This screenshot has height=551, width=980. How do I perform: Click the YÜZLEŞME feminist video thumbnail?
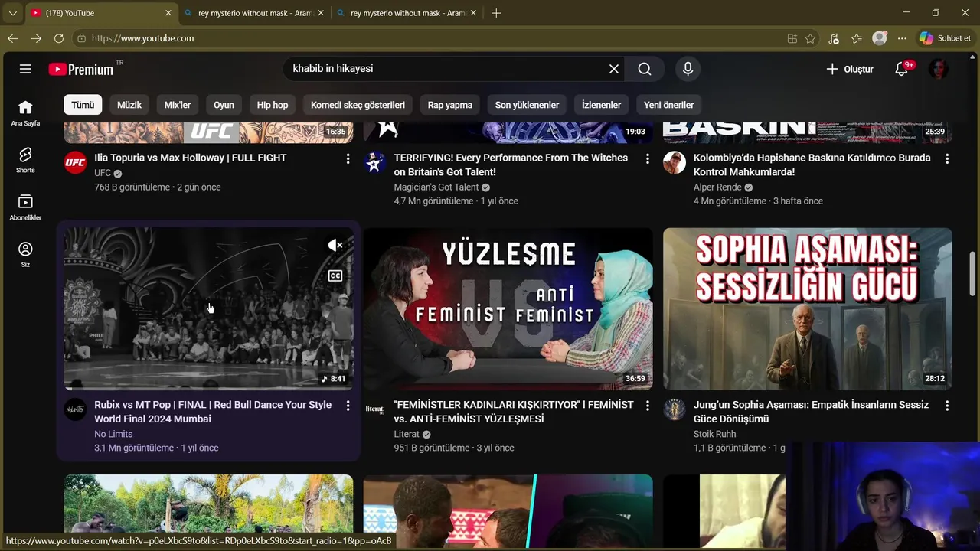point(508,309)
